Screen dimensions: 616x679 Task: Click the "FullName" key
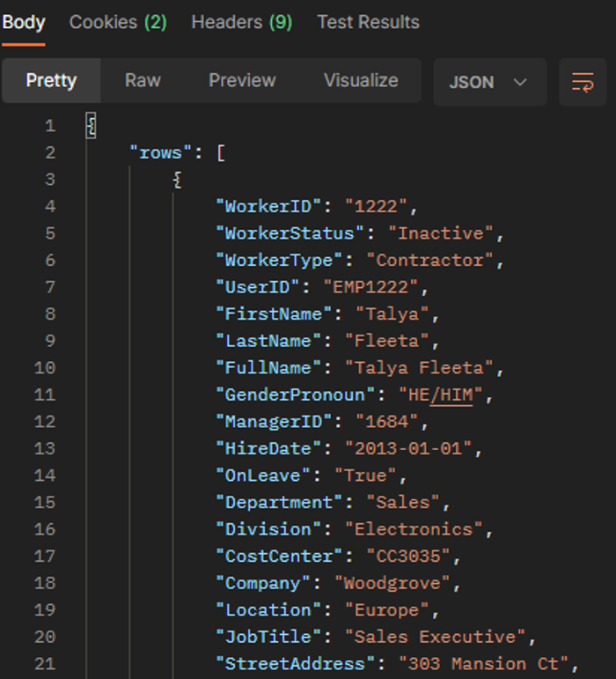[268, 367]
